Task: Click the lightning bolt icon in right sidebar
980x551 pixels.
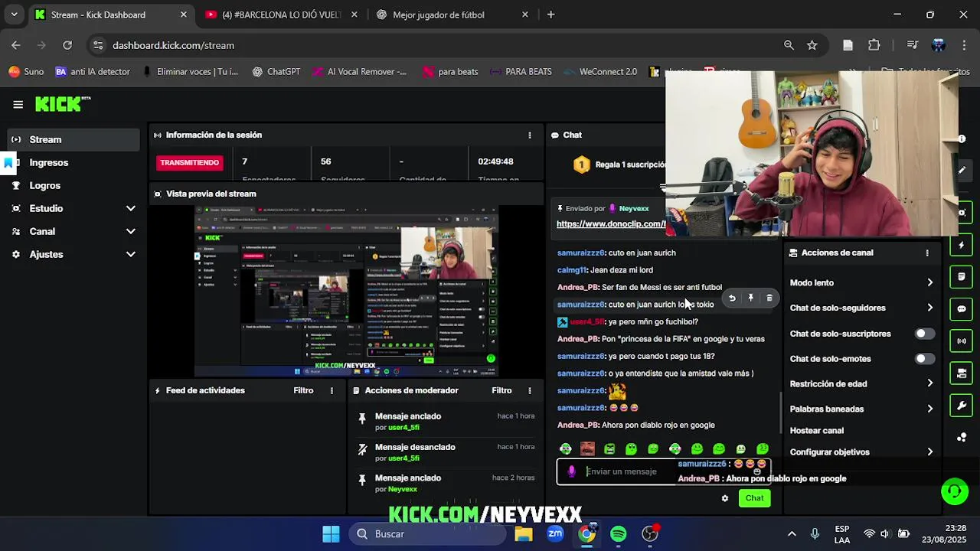Action: point(962,245)
